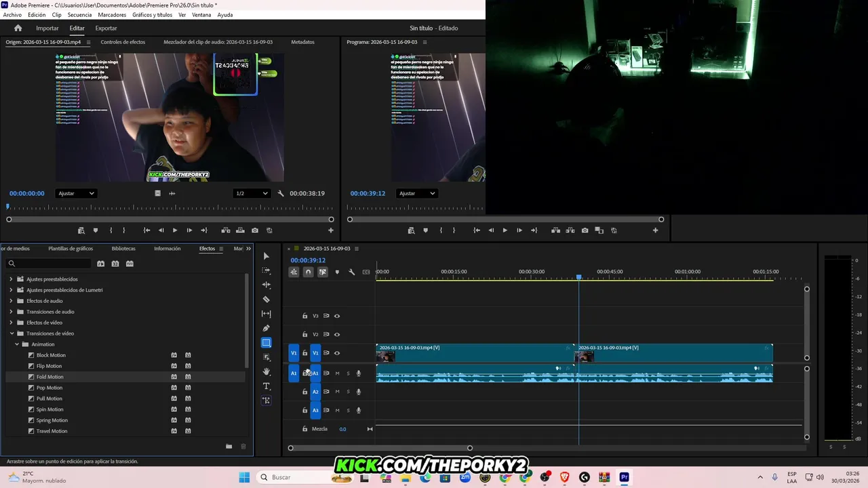Expand Transiciones de audio folder
Image resolution: width=868 pixels, height=488 pixels.
coord(11,312)
